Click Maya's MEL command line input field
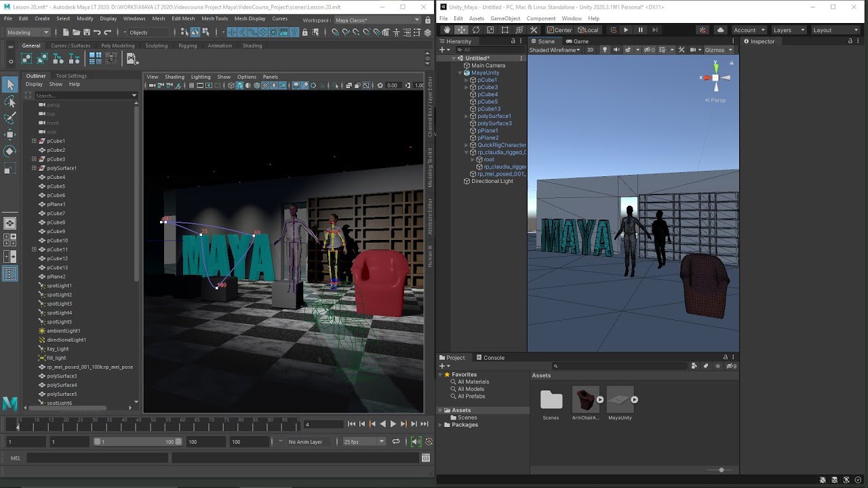The width and height of the screenshot is (868, 488). tap(97, 458)
